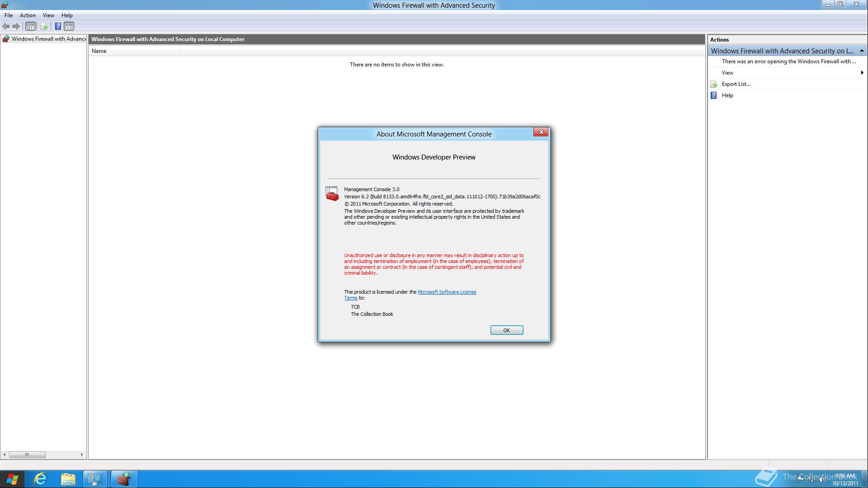Click the tree pane scroll left arrow
Viewport: 868px width, 488px height.
click(5, 455)
